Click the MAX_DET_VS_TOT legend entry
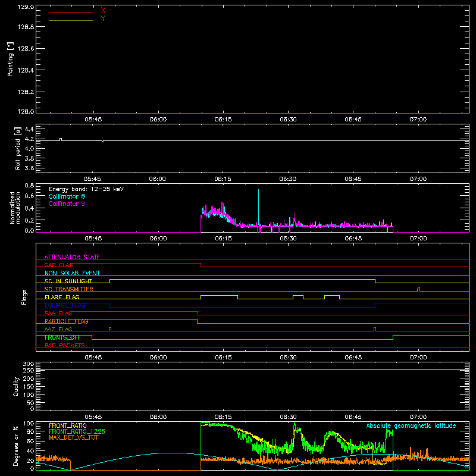476x476 pixels. click(74, 437)
